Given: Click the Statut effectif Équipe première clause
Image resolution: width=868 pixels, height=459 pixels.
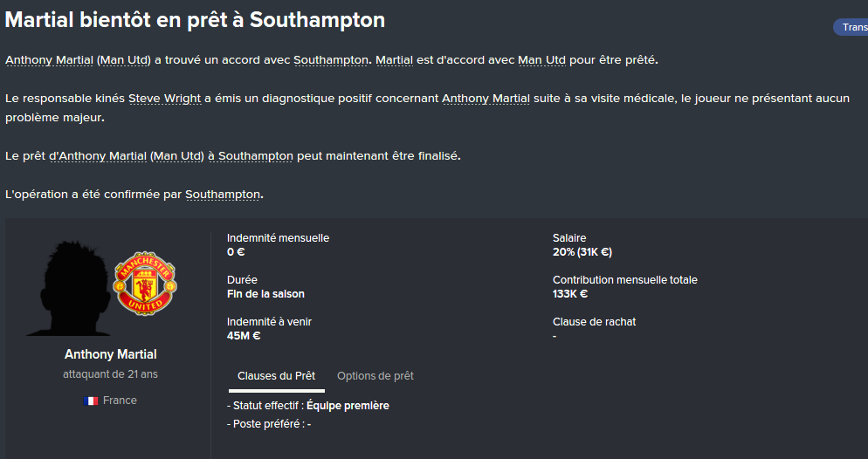Looking at the screenshot, I should pyautogui.click(x=308, y=406).
